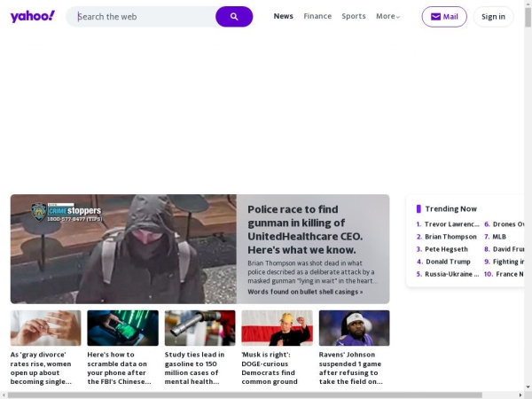Viewport: 532px width, 399px height.
Task: Click the purple search magnifier button
Action: (x=234, y=17)
